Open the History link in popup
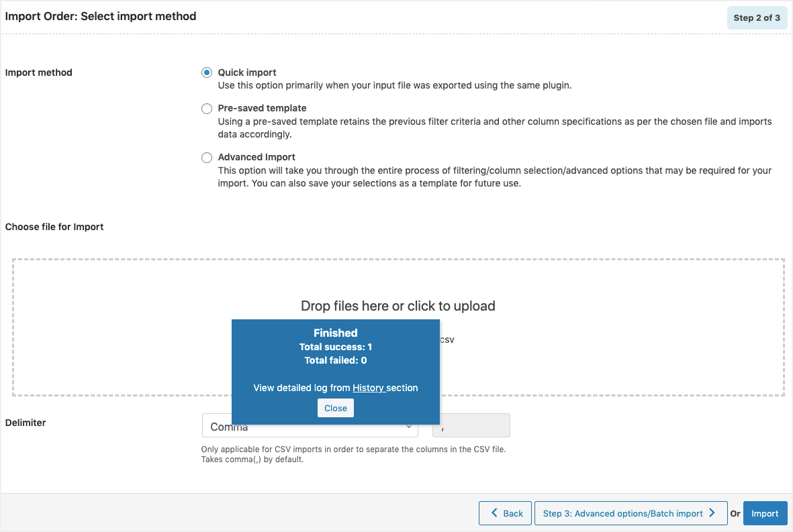Image resolution: width=793 pixels, height=532 pixels. click(x=368, y=388)
